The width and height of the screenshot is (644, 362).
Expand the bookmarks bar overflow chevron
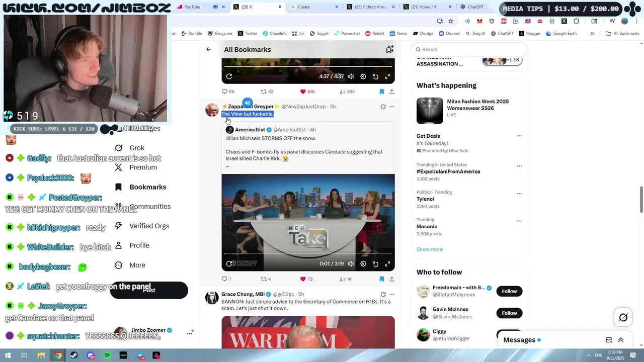(592, 34)
